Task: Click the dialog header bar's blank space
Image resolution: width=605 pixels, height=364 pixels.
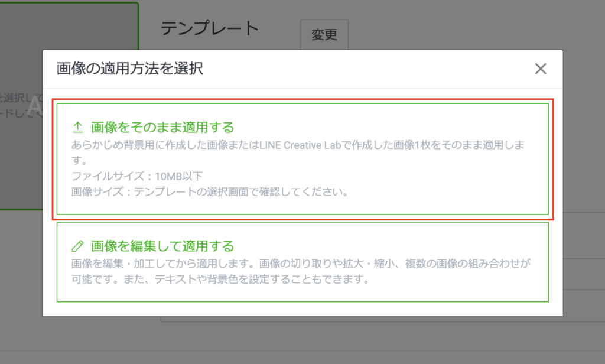Action: coord(366,69)
